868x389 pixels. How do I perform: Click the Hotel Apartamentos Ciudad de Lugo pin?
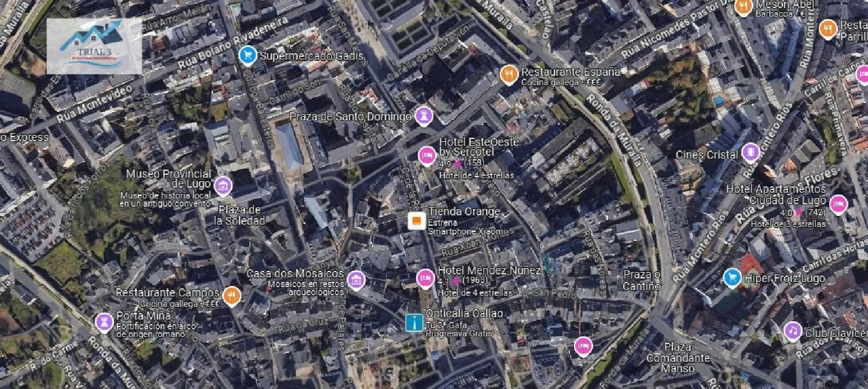838,204
